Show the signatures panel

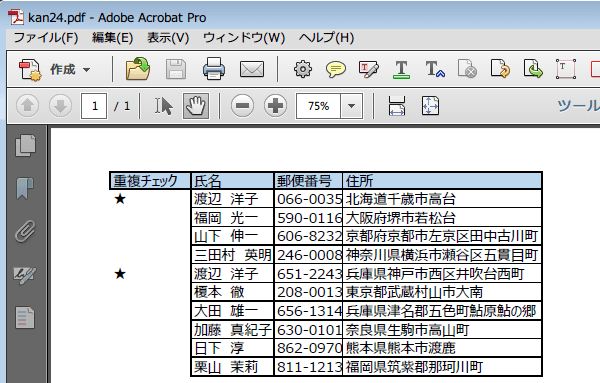pyautogui.click(x=25, y=275)
